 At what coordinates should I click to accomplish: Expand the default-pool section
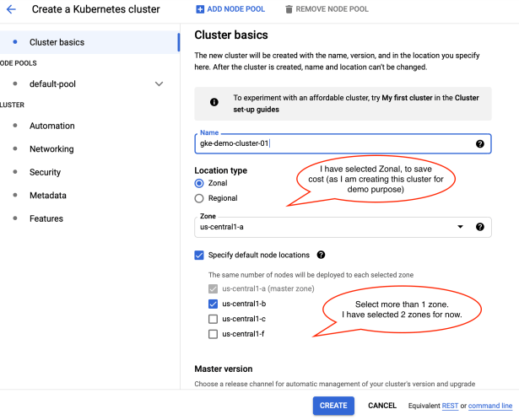159,84
